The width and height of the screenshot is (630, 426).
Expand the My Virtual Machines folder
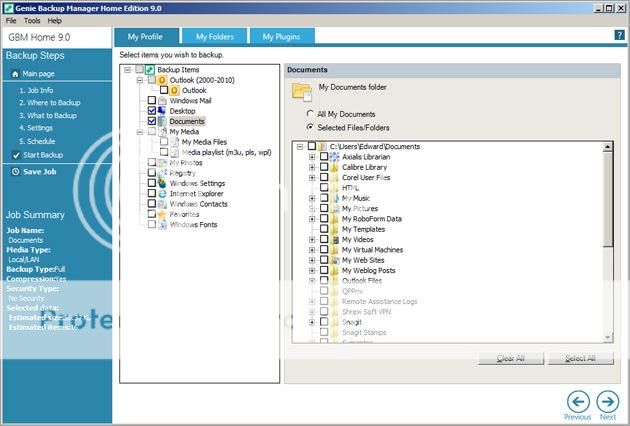click(312, 250)
